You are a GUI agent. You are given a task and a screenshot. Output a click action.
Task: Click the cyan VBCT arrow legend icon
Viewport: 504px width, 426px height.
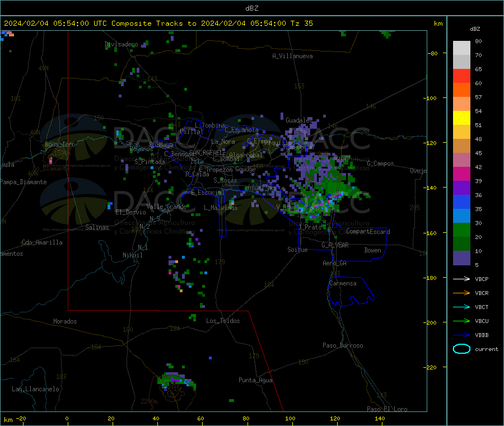461,307
